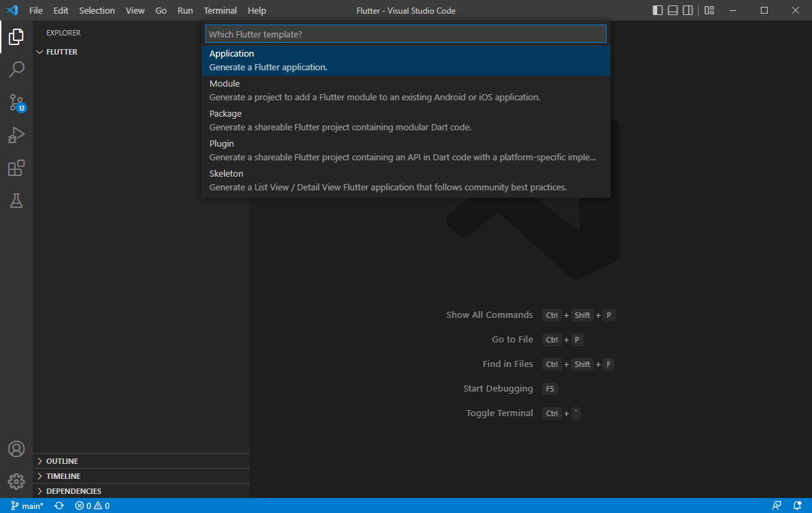Click Synchronize Changes icon in status bar
812x513 pixels.
click(x=59, y=505)
